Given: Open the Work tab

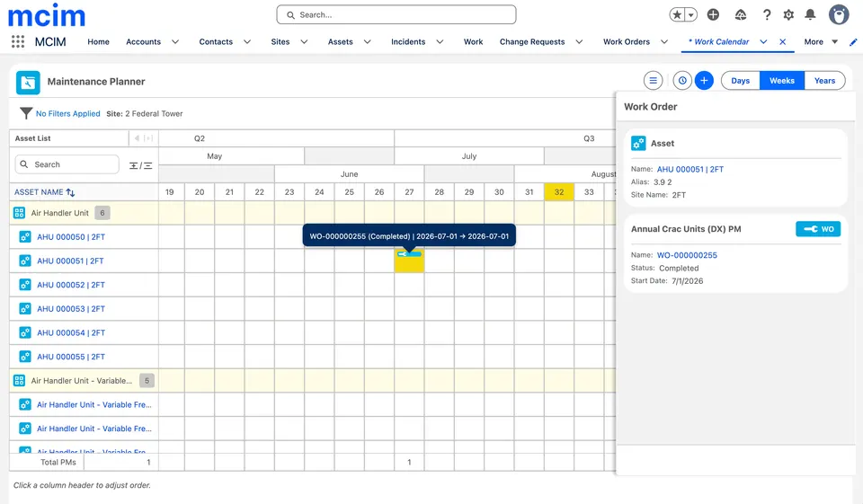Looking at the screenshot, I should (473, 42).
